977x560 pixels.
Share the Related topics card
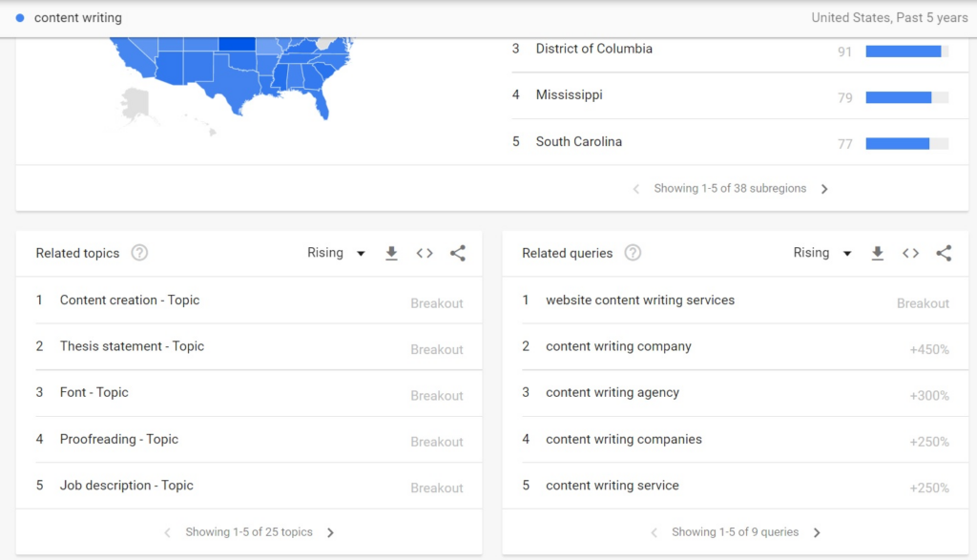pos(458,254)
